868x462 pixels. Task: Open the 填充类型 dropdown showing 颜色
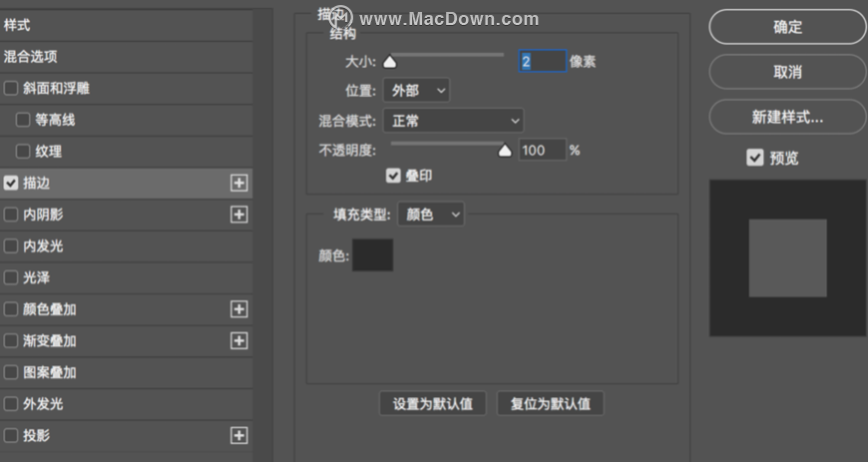point(431,215)
